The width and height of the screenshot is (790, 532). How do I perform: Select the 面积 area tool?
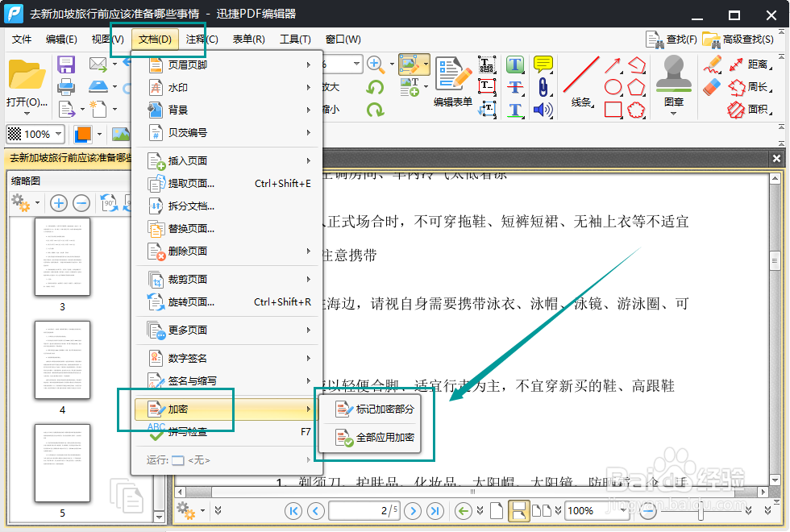750,110
